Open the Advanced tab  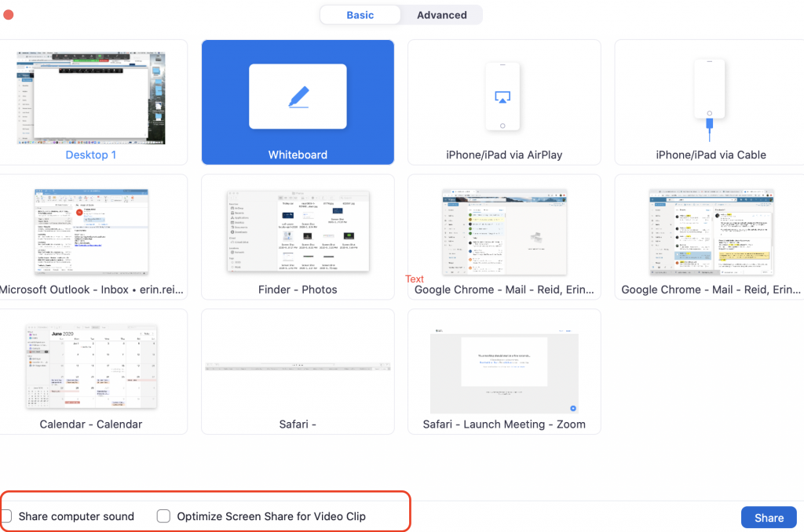[x=441, y=15]
